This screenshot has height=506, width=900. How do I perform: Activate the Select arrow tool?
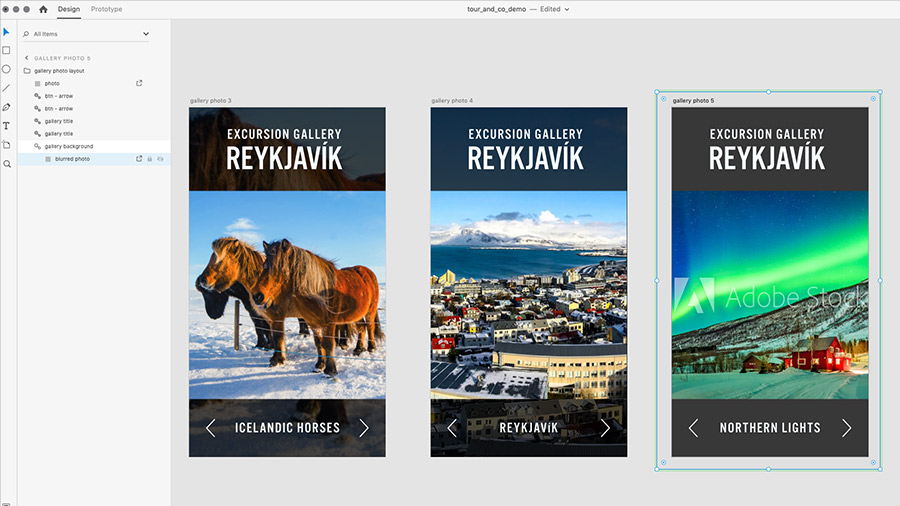point(6,32)
